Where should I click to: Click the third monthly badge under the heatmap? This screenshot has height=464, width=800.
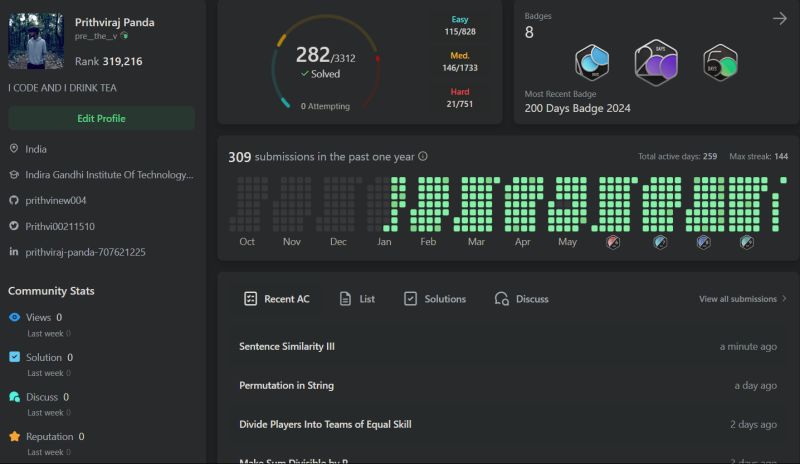click(x=704, y=242)
